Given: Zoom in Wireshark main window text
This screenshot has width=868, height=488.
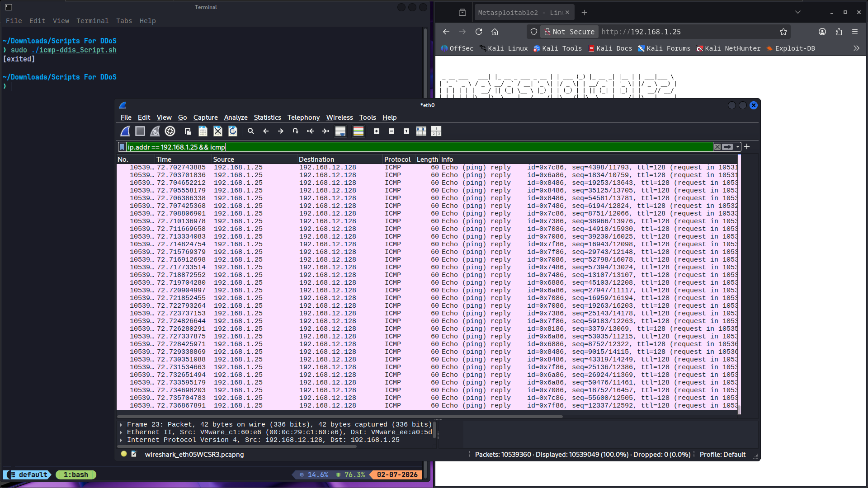Looking at the screenshot, I should pyautogui.click(x=377, y=131).
